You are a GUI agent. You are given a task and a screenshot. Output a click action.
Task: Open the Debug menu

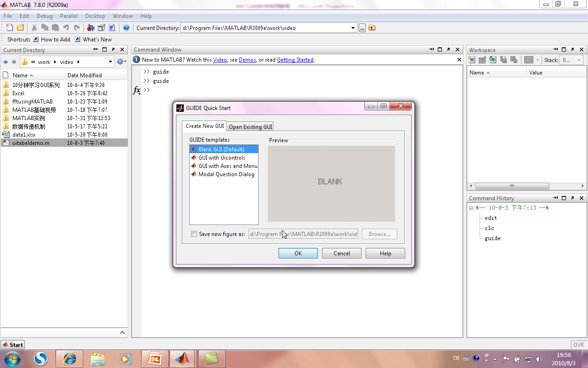click(45, 16)
